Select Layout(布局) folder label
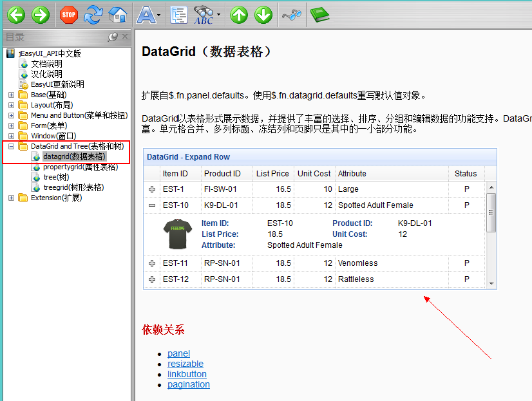The width and height of the screenshot is (532, 401). point(52,105)
